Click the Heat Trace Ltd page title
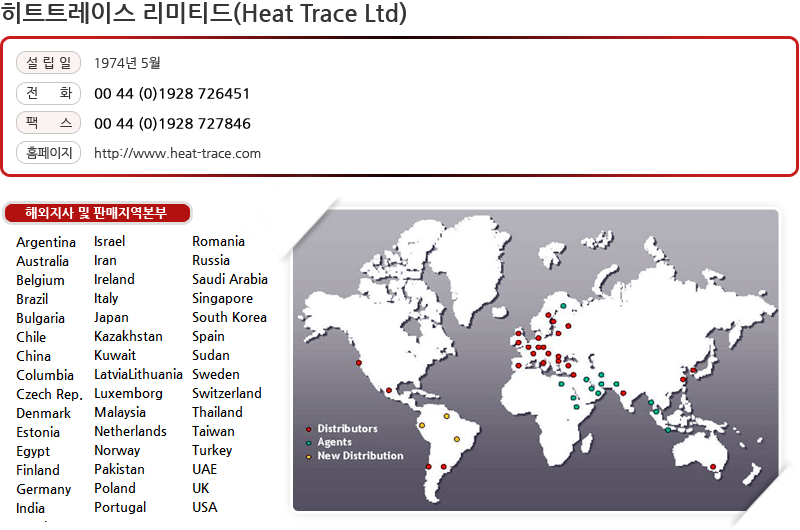 pyautogui.click(x=204, y=13)
